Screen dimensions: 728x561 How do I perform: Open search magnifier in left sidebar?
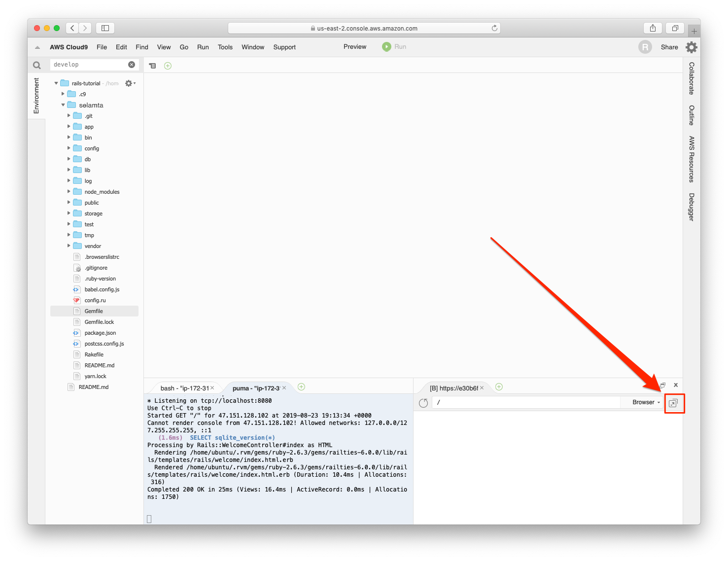(x=36, y=65)
